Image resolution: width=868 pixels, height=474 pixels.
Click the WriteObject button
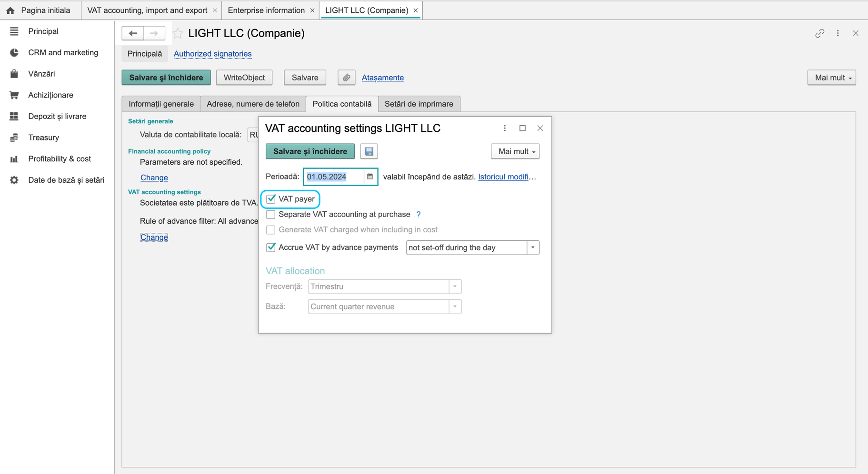[244, 78]
